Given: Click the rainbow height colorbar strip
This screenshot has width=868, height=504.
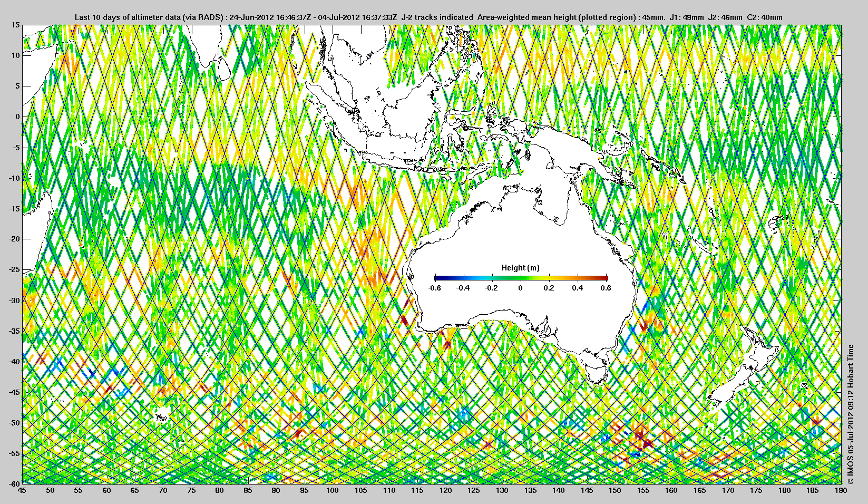Looking at the screenshot, I should click(521, 278).
